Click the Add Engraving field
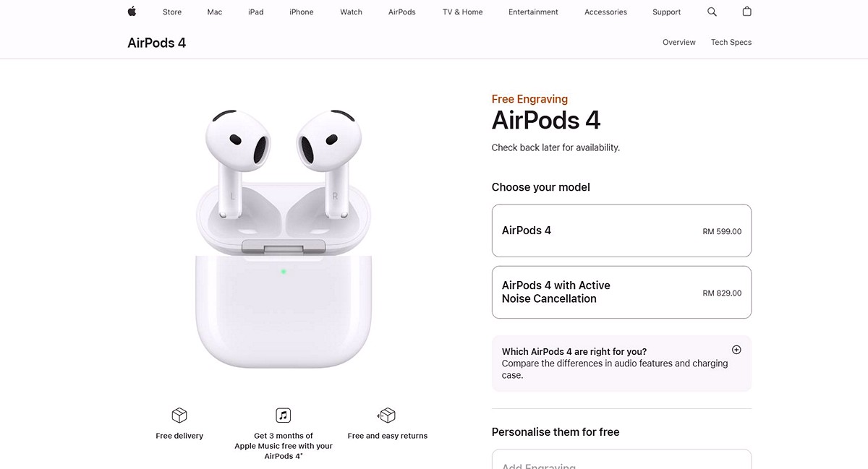The image size is (868, 469). click(621, 460)
